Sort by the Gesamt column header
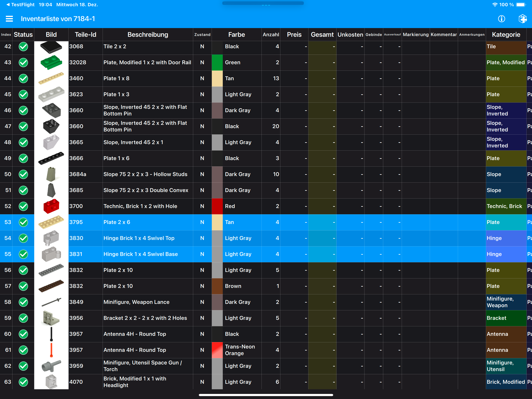The height and width of the screenshot is (399, 532). 322,34
